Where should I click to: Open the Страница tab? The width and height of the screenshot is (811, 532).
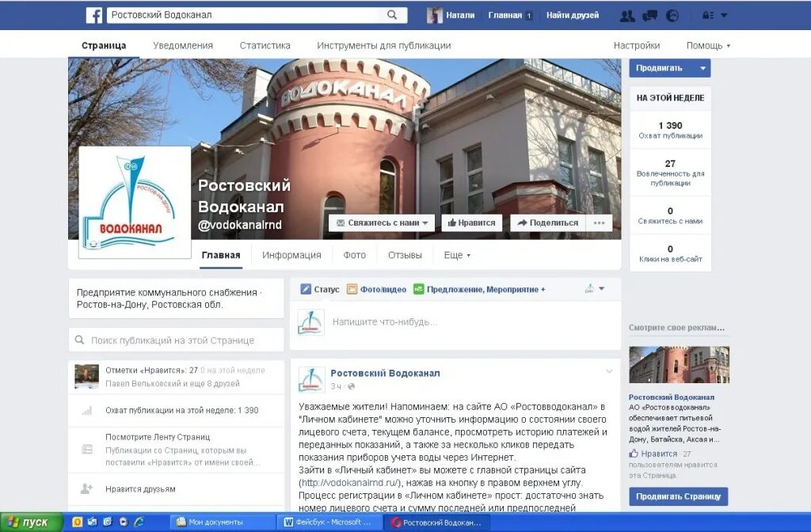pyautogui.click(x=104, y=45)
